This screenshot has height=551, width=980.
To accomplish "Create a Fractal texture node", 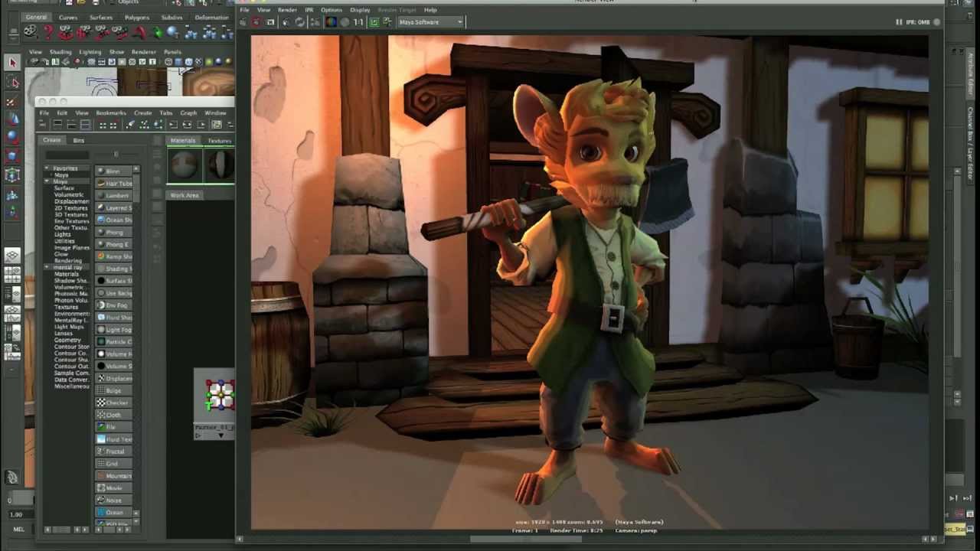I will [113, 452].
